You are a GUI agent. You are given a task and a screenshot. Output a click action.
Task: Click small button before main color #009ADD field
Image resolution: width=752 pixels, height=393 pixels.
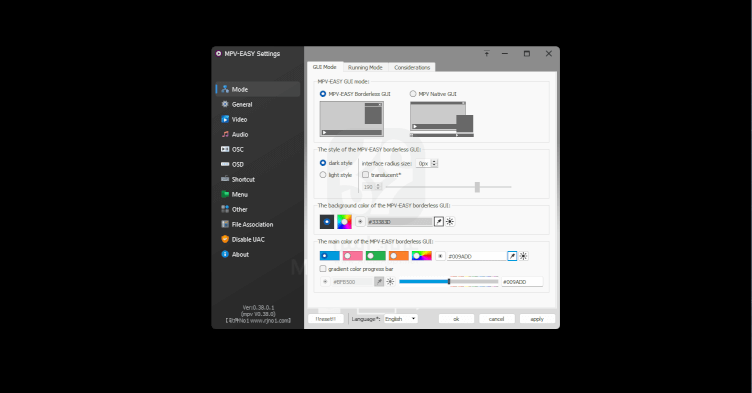(440, 256)
